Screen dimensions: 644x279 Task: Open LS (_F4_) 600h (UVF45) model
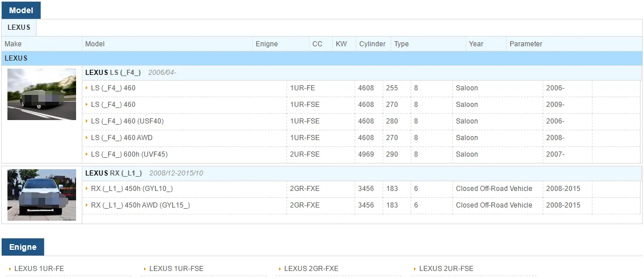pyautogui.click(x=129, y=154)
